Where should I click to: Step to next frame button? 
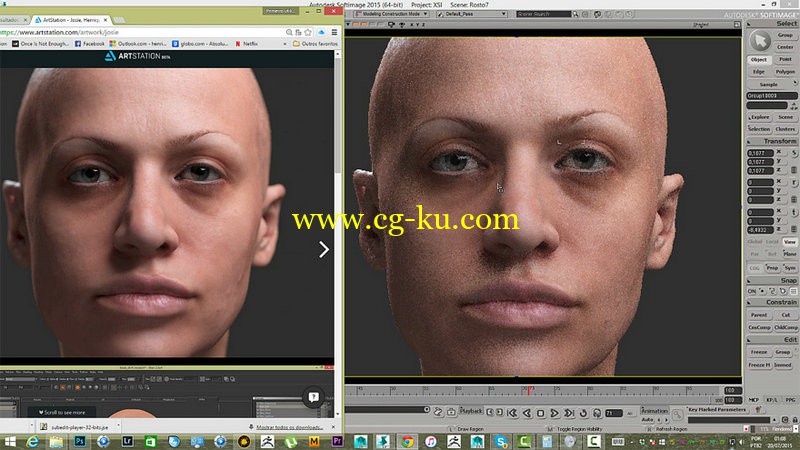(499, 412)
